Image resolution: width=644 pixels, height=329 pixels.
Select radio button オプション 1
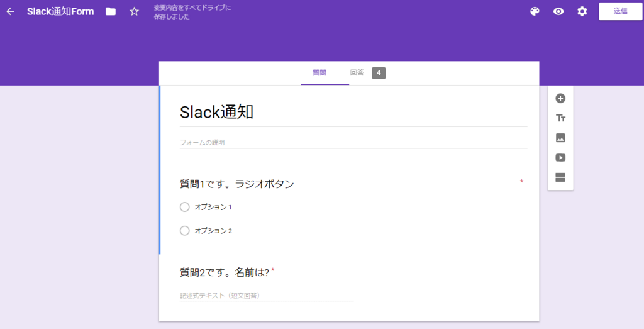click(x=184, y=207)
